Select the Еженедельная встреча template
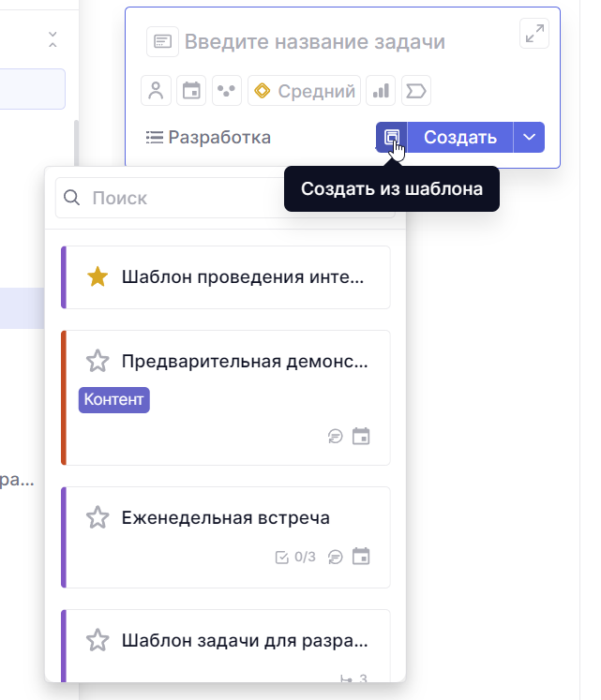Screen dimensions: 601x700 (226, 518)
